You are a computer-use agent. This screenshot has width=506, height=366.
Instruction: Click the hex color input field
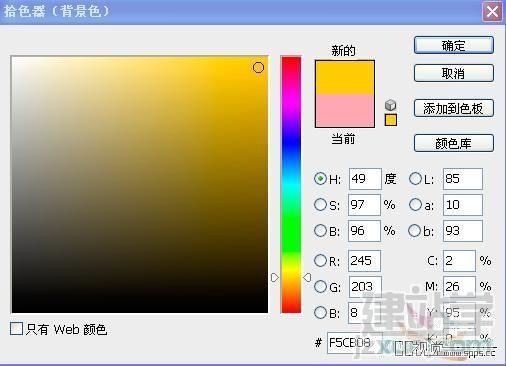point(354,342)
